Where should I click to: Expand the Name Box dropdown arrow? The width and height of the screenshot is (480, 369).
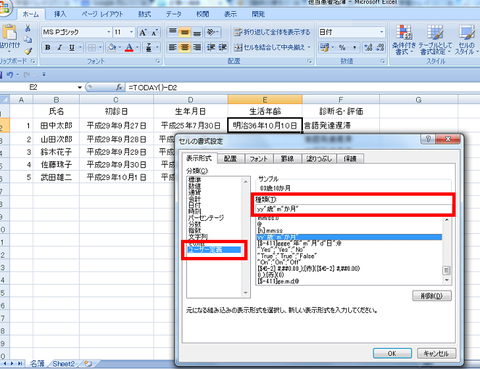[x=80, y=87]
